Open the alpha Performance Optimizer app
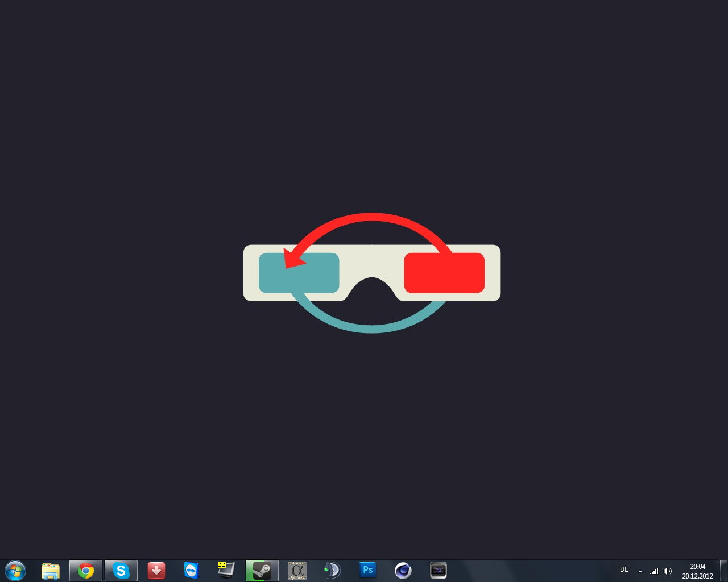Image resolution: width=728 pixels, height=582 pixels. coord(297,571)
